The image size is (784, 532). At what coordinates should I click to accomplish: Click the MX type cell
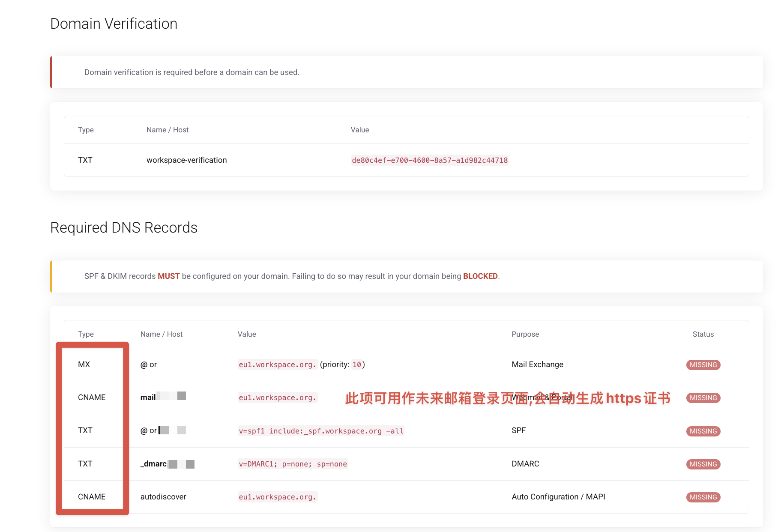pyautogui.click(x=84, y=365)
